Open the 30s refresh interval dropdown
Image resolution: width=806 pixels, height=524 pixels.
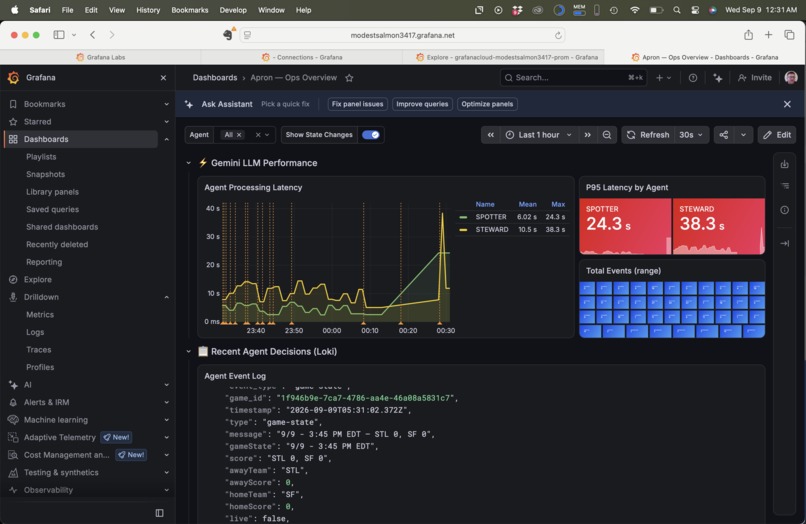tap(691, 135)
